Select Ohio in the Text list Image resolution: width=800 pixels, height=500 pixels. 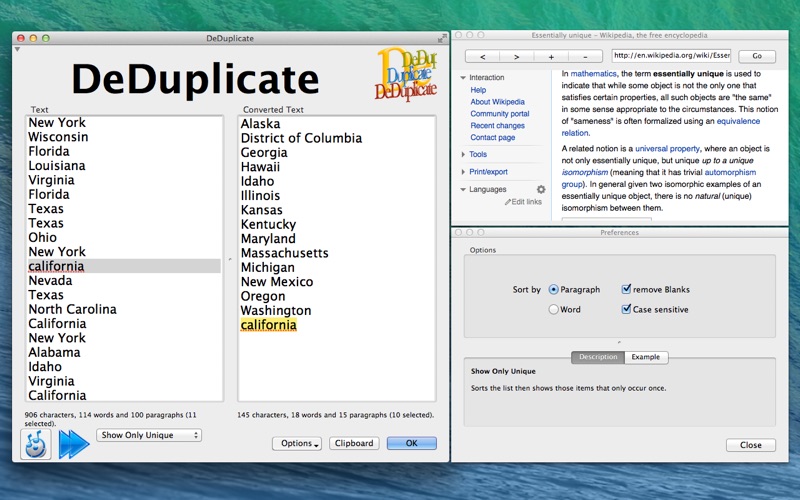click(x=42, y=237)
